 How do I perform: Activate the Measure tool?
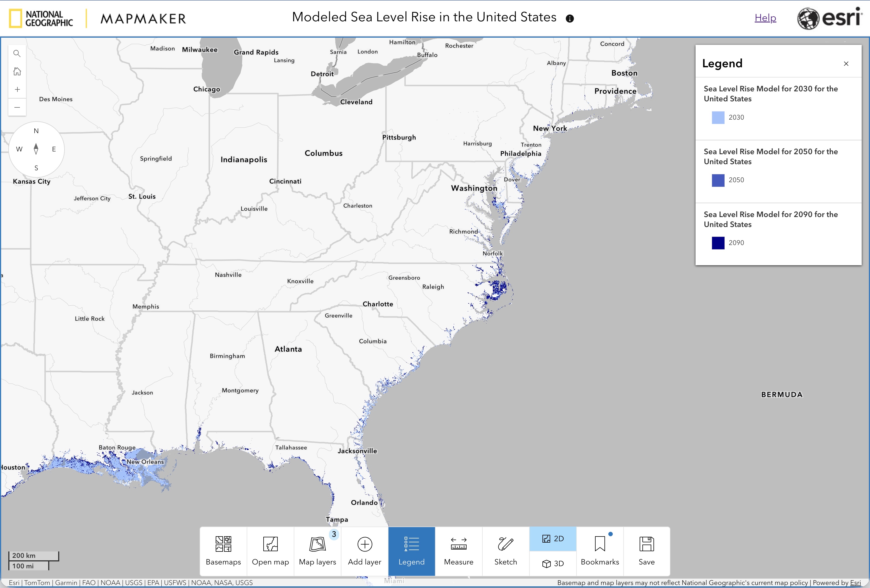pos(459,551)
